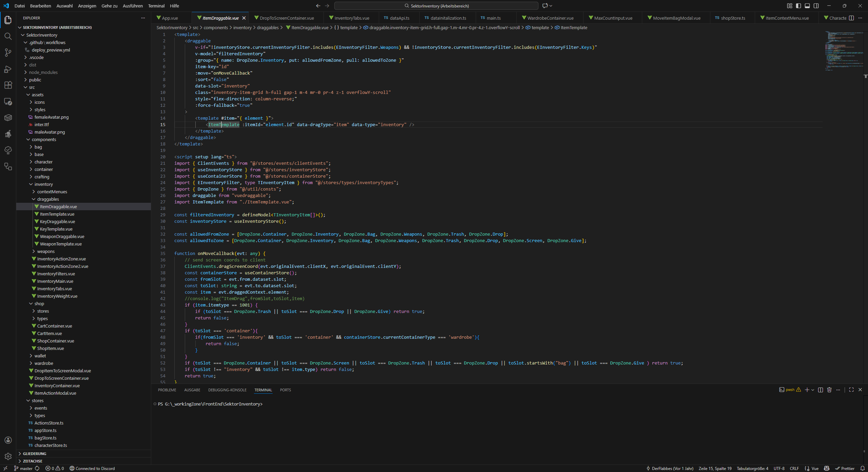Toggle the secondary side bar
The width and height of the screenshot is (868, 472).
(816, 6)
